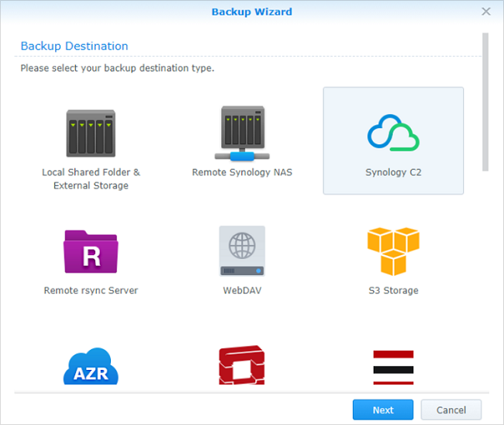Choose the WebDAV globe drive icon

(242, 251)
